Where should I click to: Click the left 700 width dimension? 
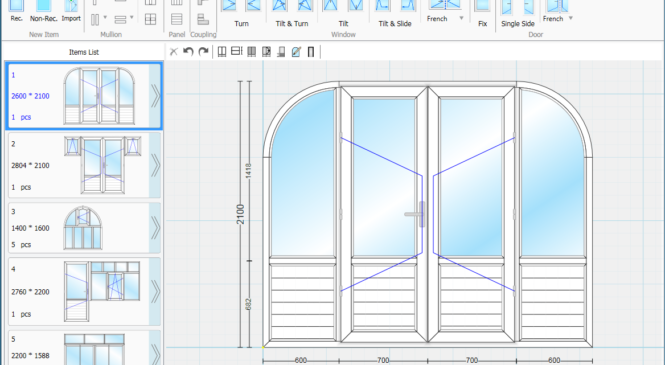(x=383, y=360)
